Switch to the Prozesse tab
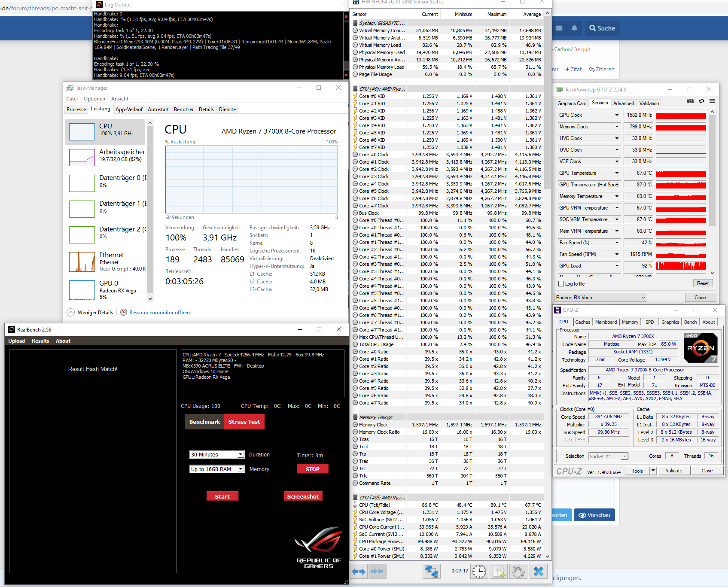 pos(76,109)
